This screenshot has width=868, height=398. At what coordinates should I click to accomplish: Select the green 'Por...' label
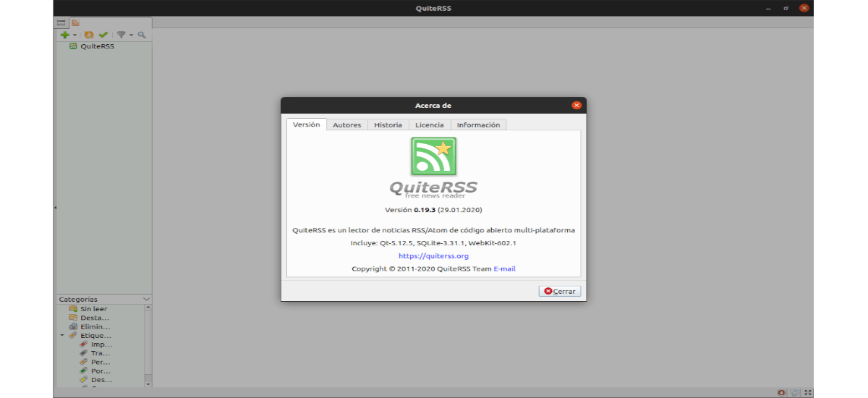pos(95,371)
